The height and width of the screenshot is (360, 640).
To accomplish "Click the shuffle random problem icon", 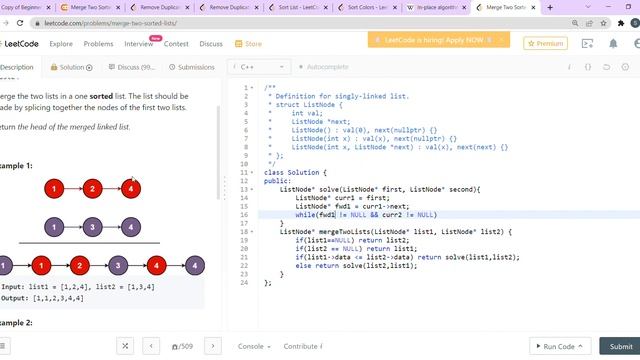I will click(125, 346).
